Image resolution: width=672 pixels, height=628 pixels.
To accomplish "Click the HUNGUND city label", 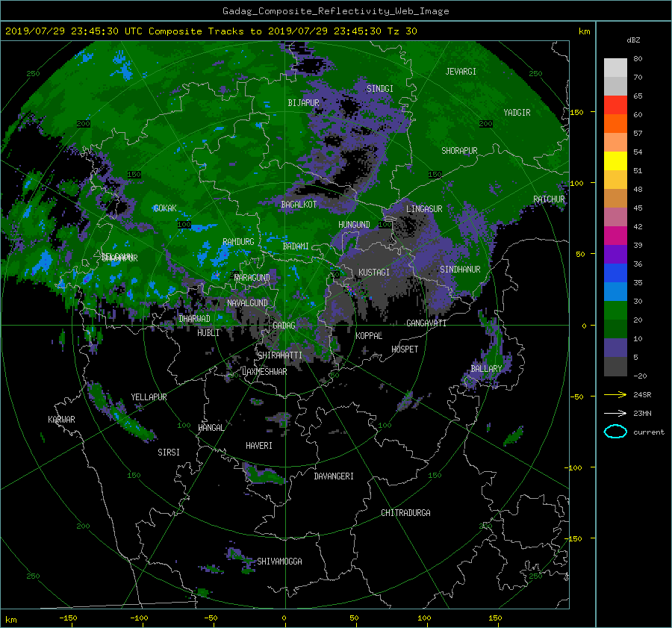I will pyautogui.click(x=354, y=225).
